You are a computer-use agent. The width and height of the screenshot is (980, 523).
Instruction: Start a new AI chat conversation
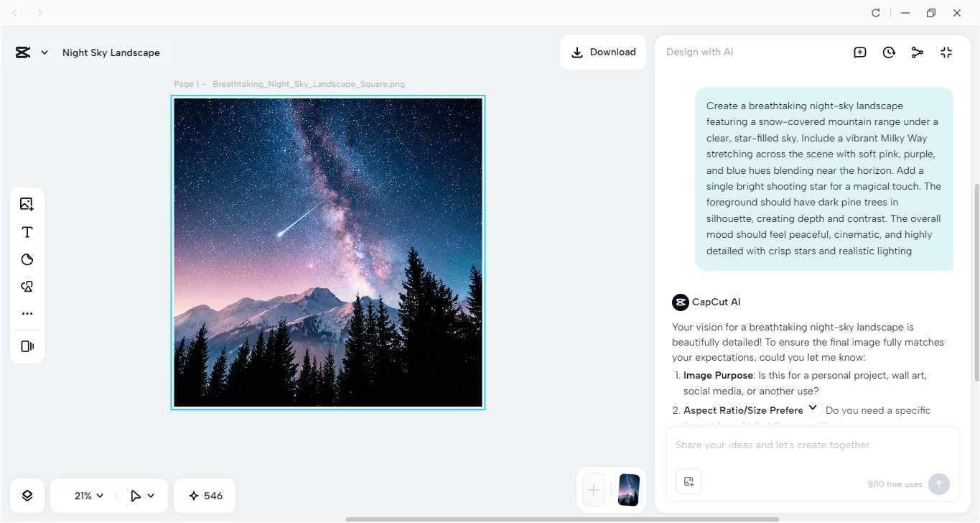pos(859,52)
